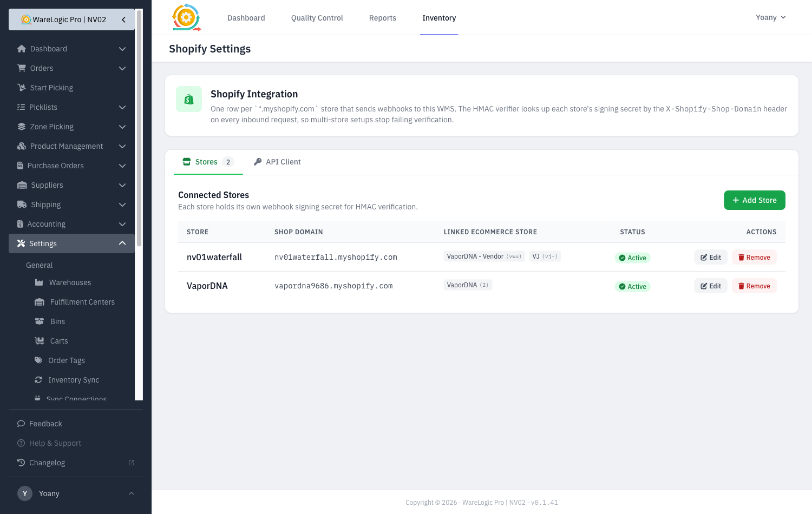This screenshot has height=514, width=812.
Task: Click the Purchase Orders document icon
Action: tap(20, 166)
